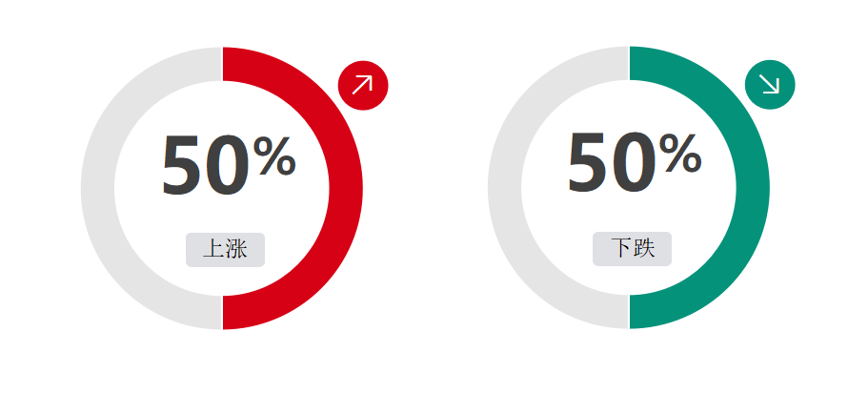Click the percent sign in right chart

(x=681, y=154)
